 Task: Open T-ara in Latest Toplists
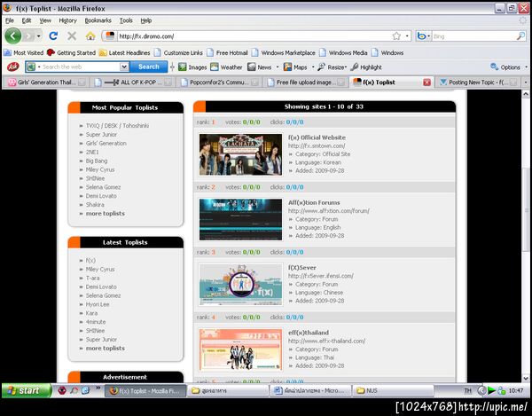coord(92,278)
